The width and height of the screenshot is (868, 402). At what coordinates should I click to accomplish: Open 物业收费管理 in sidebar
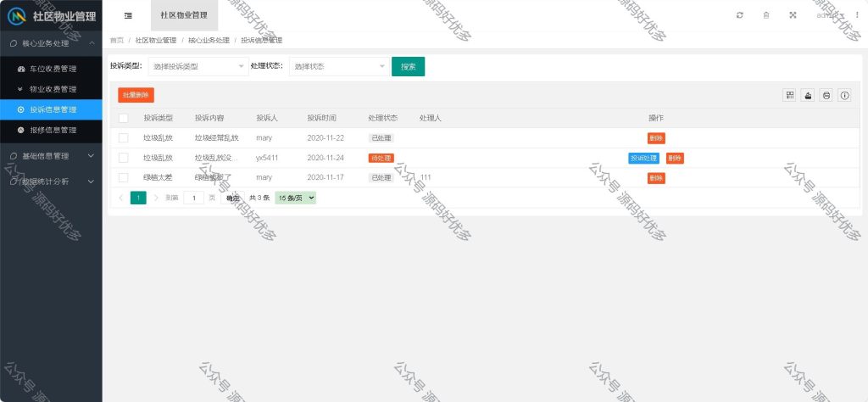[x=51, y=89]
